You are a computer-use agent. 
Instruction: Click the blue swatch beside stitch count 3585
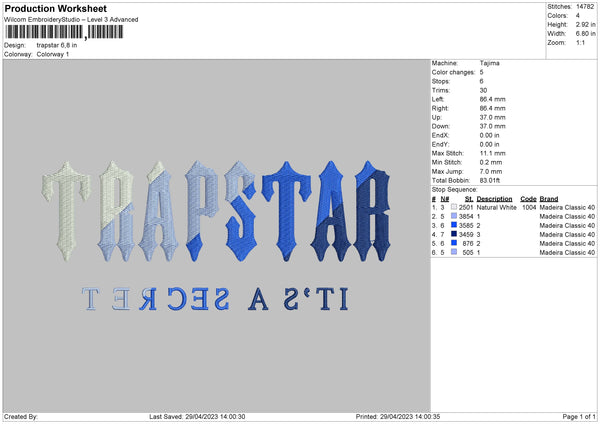click(x=454, y=225)
